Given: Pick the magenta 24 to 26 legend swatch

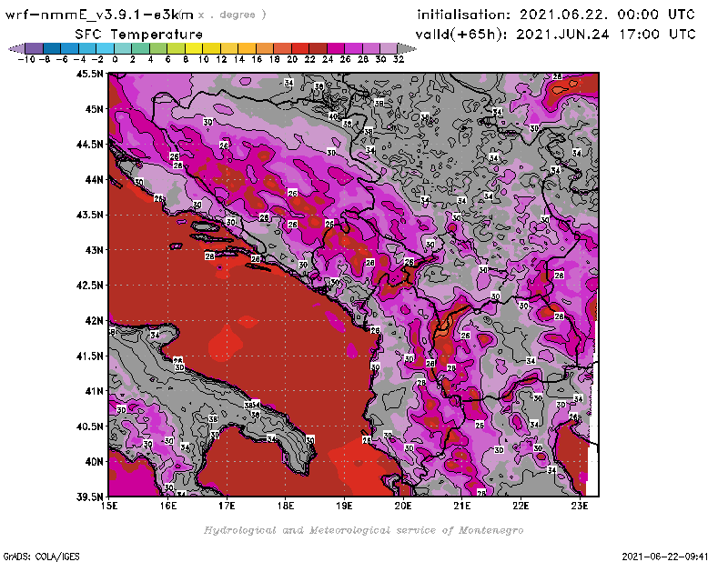Looking at the screenshot, I should click(x=336, y=48).
